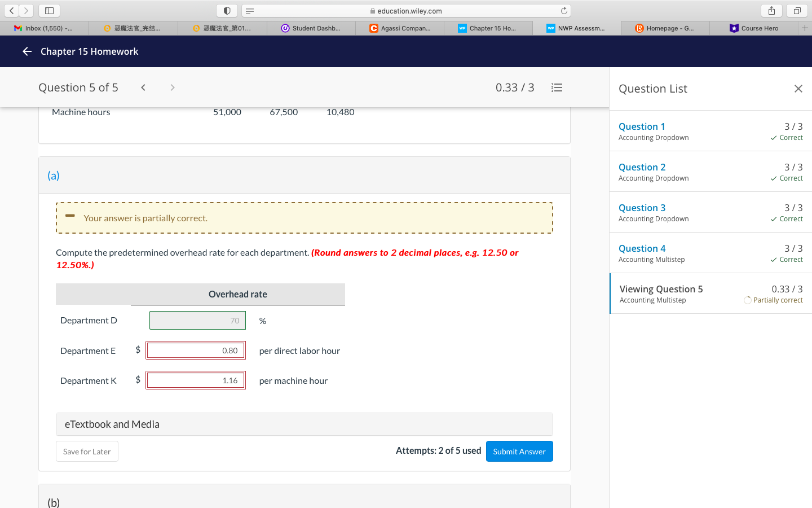
Task: Click the Question List panel heading
Action: click(x=653, y=89)
